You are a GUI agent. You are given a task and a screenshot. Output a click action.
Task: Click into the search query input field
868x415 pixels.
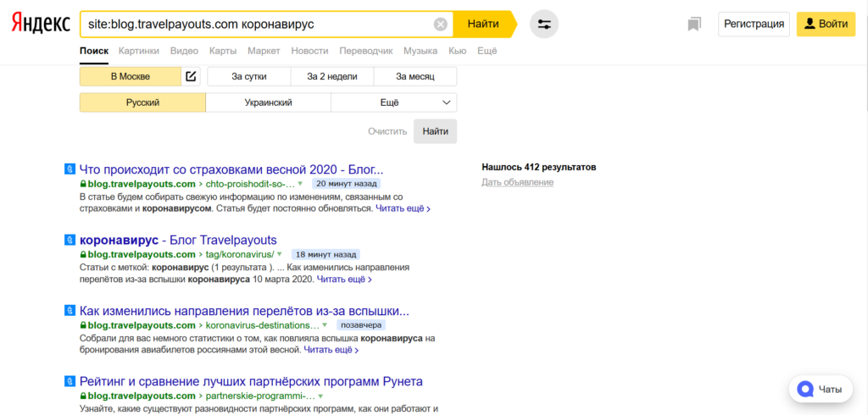point(254,25)
